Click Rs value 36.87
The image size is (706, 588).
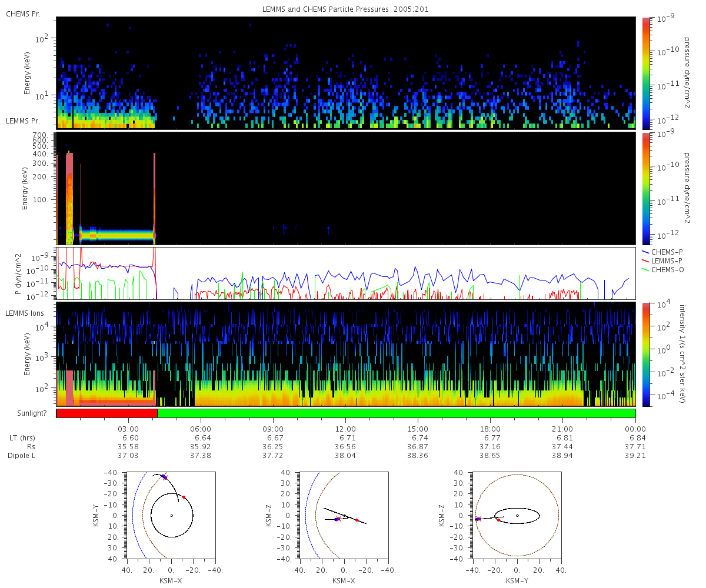pyautogui.click(x=418, y=447)
